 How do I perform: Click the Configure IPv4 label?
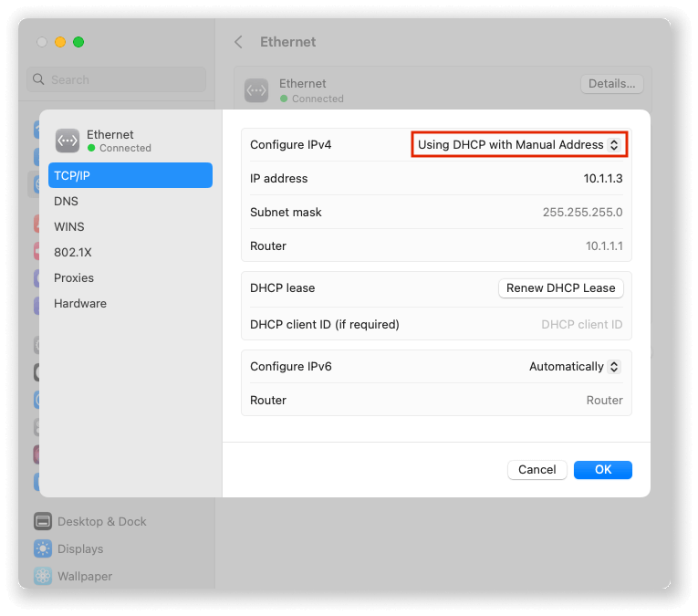[291, 145]
